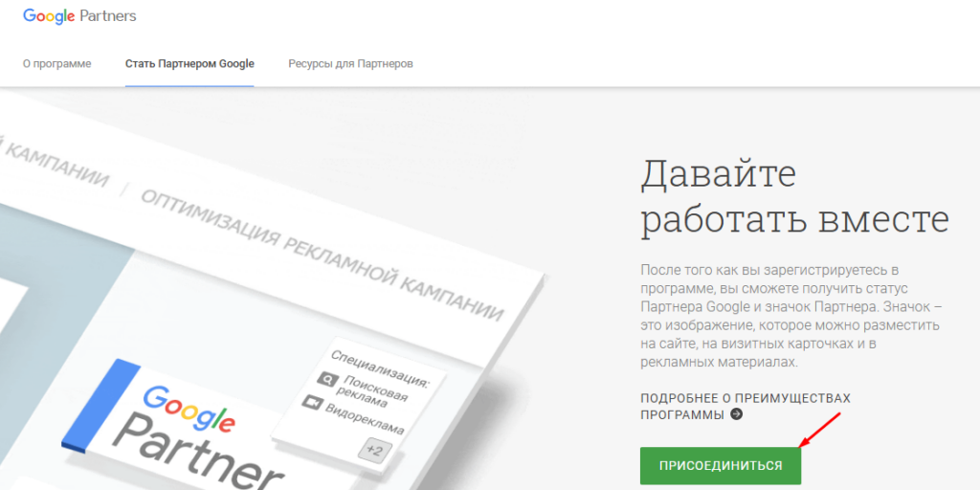980x490 pixels.
Task: Select the 'Стать Партнером Google' tab
Action: pyautogui.click(x=189, y=64)
